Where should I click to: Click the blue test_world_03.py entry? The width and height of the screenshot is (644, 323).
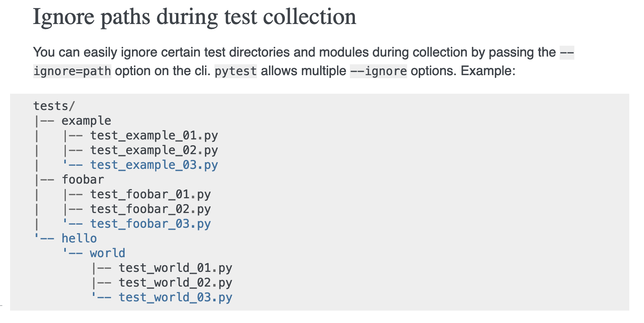coord(175,297)
